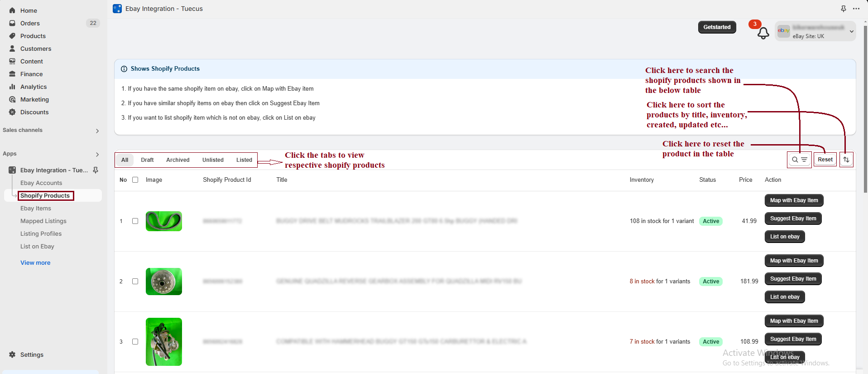Click the pin icon in top bar

tap(843, 9)
